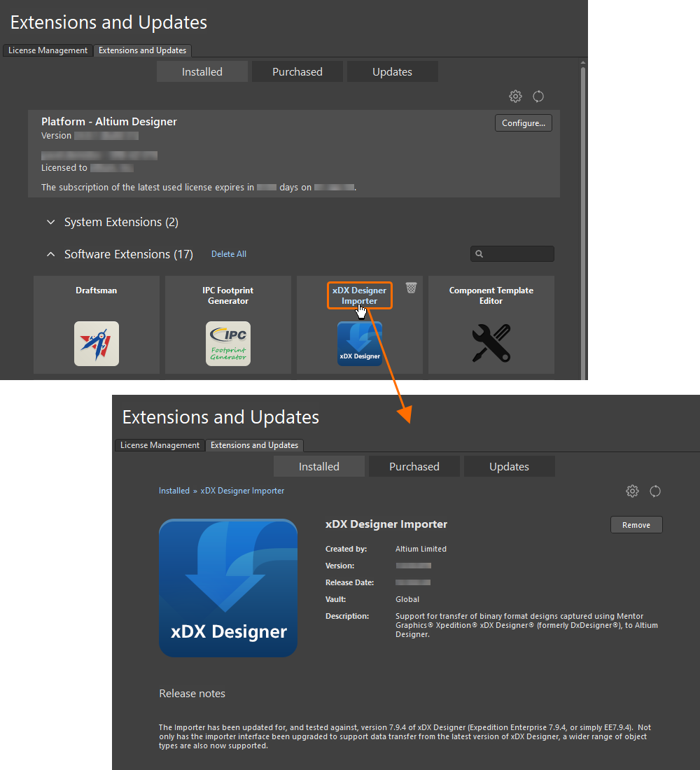Click the Software Extensions (17) heading text
Image resolution: width=700 pixels, height=770 pixels.
pyautogui.click(x=129, y=254)
